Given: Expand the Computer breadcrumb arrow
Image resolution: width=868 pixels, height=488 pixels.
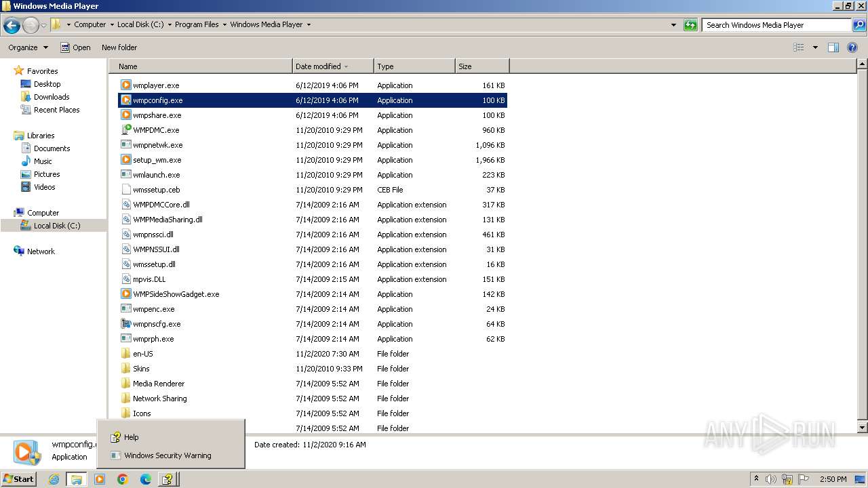Looking at the screenshot, I should click(112, 24).
